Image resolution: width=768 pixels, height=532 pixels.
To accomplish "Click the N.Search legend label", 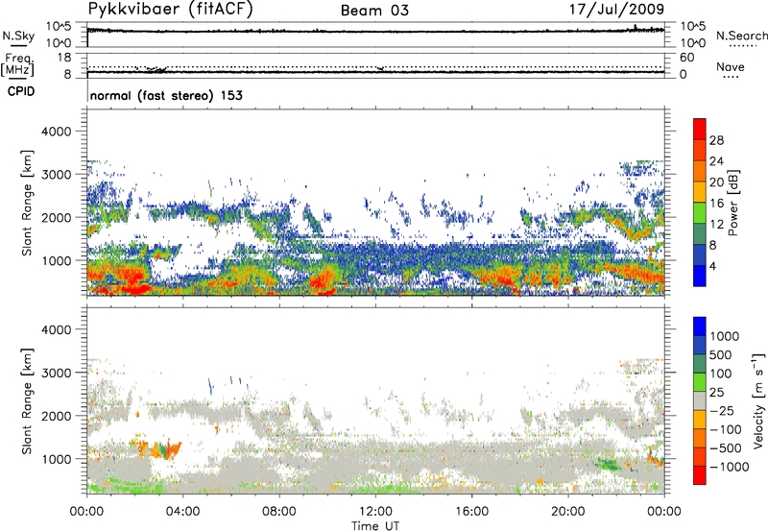I will tap(741, 36).
